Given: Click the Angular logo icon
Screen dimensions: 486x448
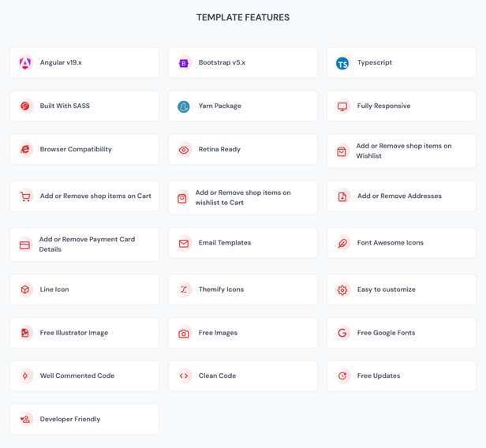Looking at the screenshot, I should (25, 63).
